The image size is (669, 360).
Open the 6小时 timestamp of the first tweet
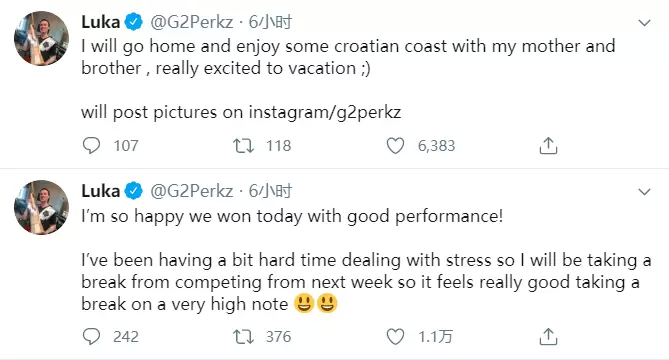click(271, 22)
